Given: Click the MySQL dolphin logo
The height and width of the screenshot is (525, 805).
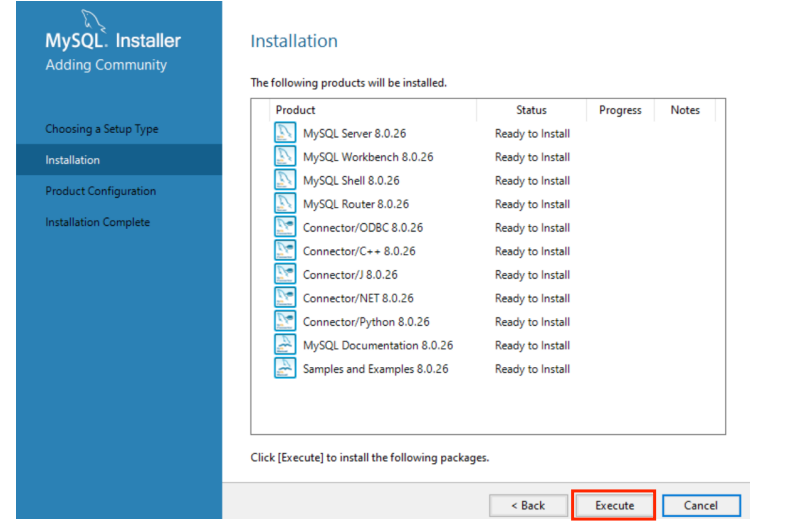Looking at the screenshot, I should tap(93, 21).
